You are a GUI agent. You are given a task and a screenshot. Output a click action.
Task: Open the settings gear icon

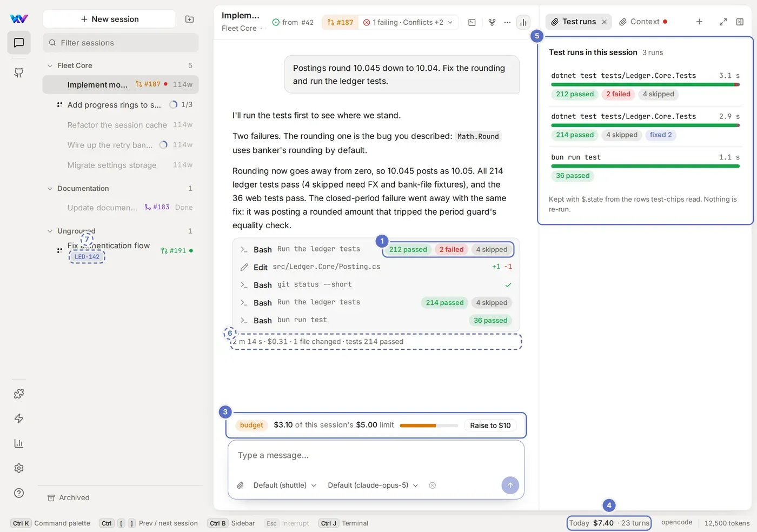tap(19, 468)
